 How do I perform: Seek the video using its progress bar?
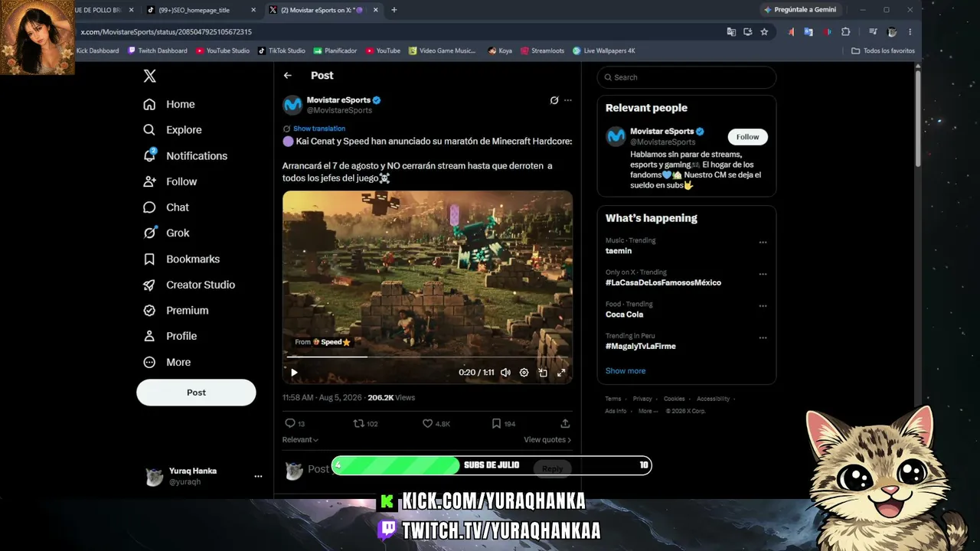427,357
